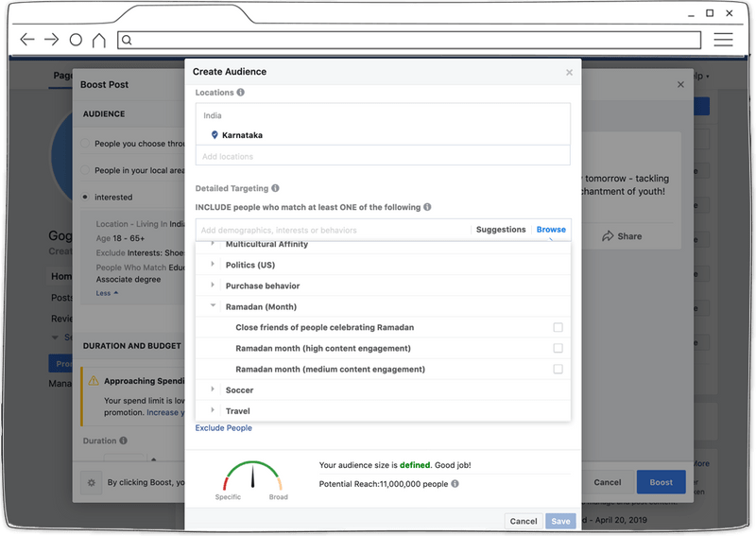Click the Add locations field

[383, 156]
